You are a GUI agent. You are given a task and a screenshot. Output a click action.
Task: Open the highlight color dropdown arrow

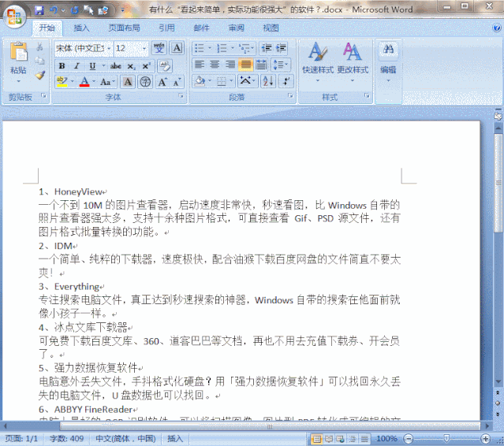[73, 82]
